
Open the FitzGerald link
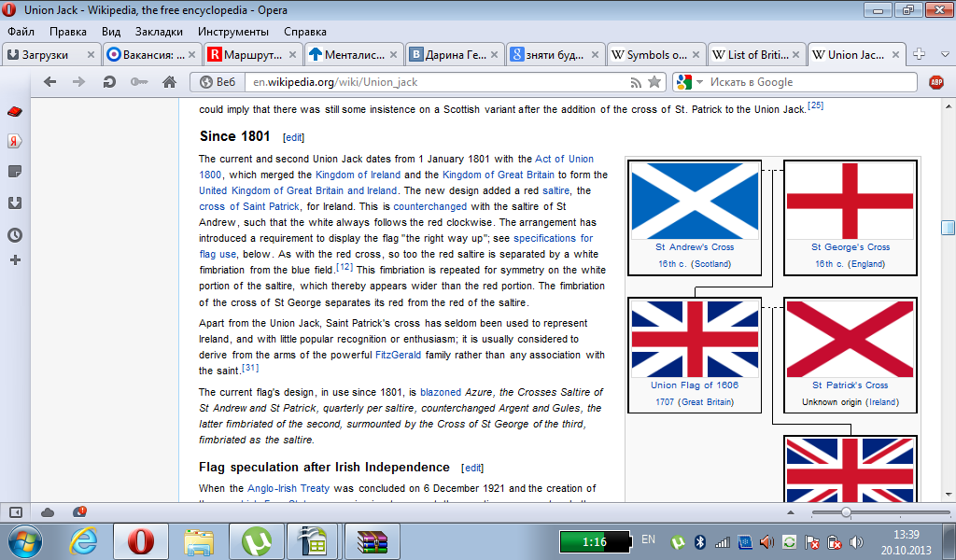pos(398,355)
